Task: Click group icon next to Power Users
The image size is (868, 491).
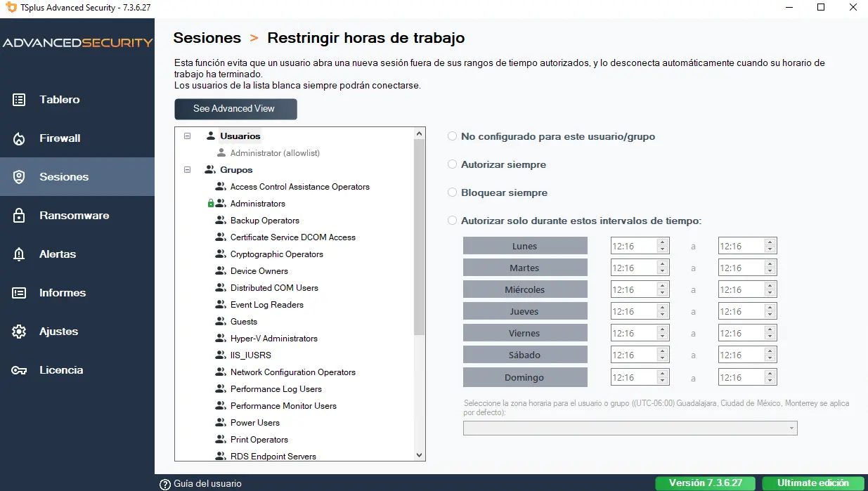Action: click(x=220, y=422)
